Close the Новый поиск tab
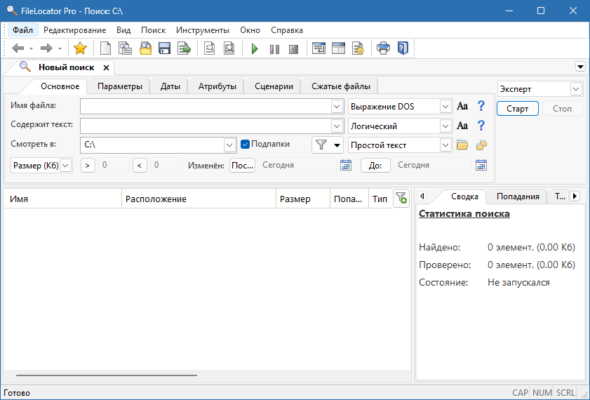 pos(106,68)
